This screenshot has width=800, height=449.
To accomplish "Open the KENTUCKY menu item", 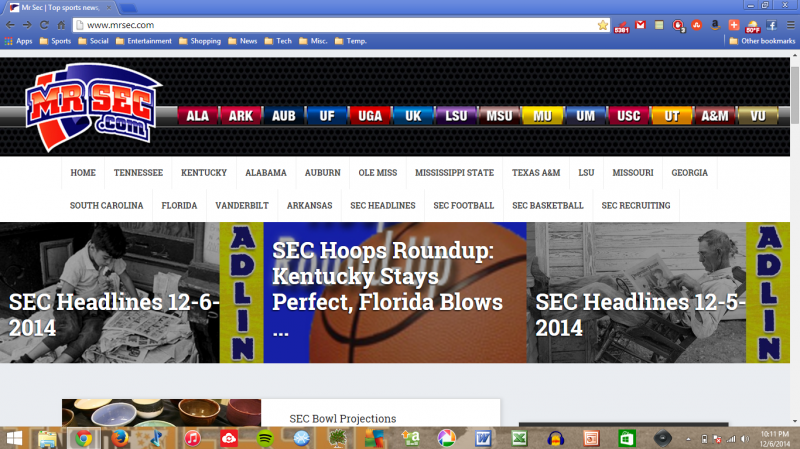I will click(x=204, y=173).
